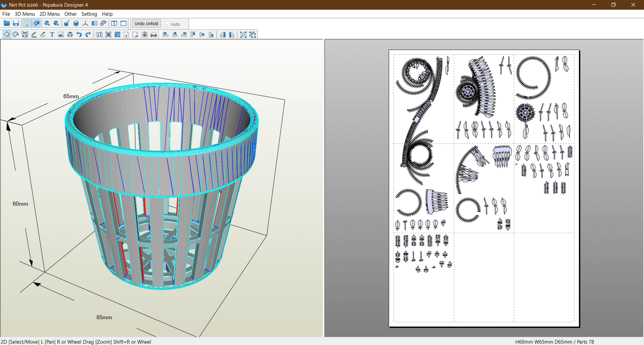Save the project with the floppy disk icon
Screen dimensions: 644x345
(16, 23)
